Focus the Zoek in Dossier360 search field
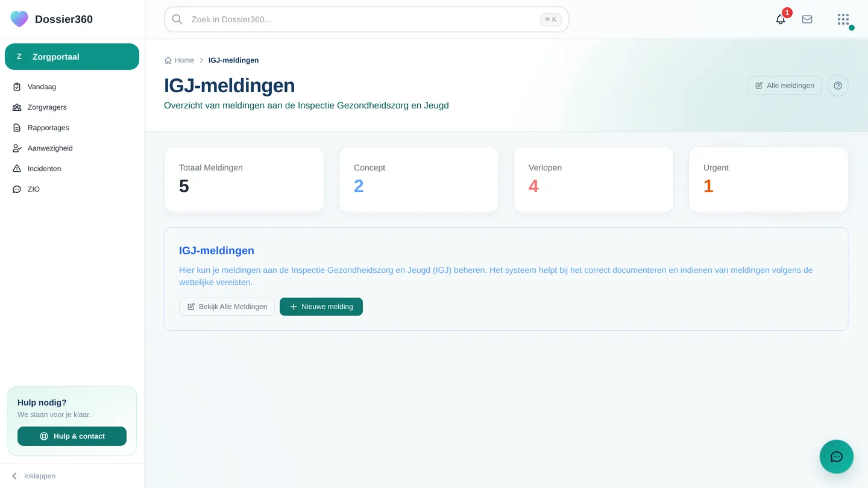Image resolution: width=868 pixels, height=488 pixels. [366, 19]
